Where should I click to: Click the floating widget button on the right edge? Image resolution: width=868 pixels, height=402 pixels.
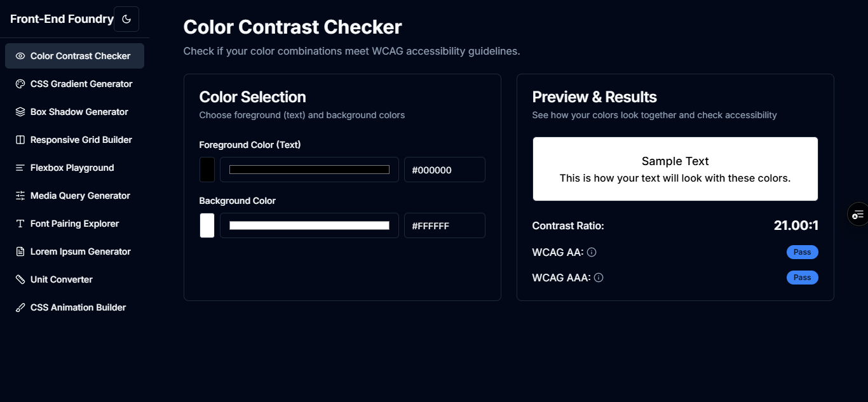coord(858,214)
